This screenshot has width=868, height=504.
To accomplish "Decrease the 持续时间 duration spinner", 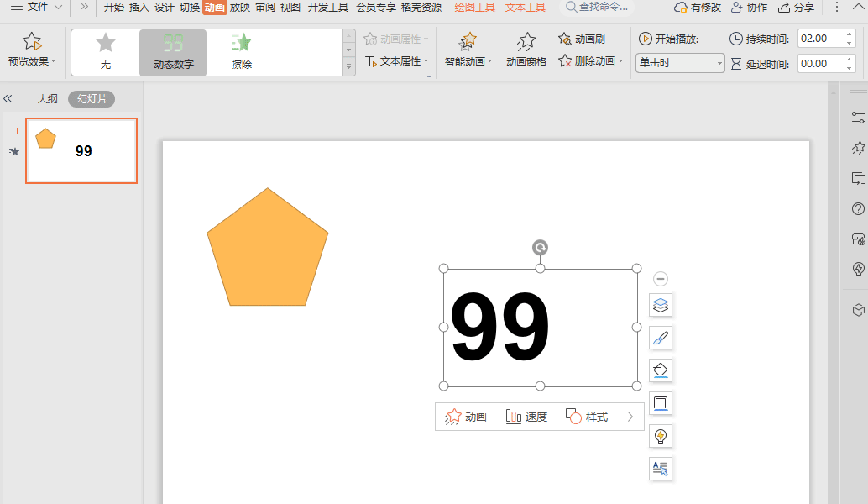I will coord(850,43).
